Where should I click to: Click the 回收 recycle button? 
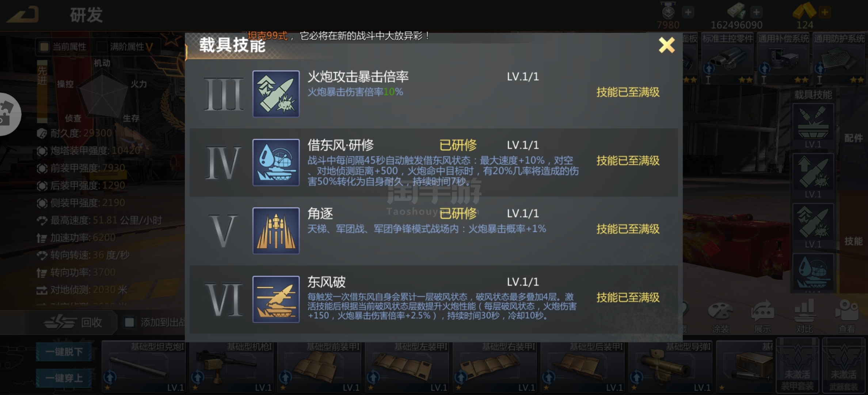pyautogui.click(x=73, y=322)
